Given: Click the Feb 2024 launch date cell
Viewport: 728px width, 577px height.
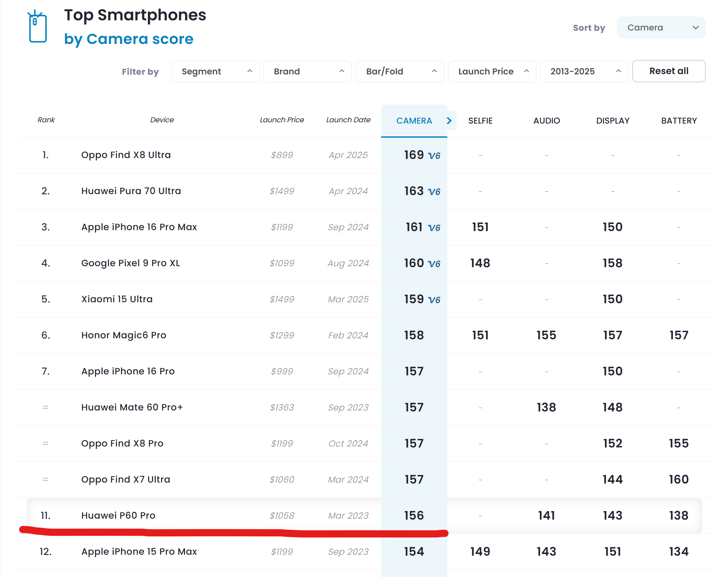Looking at the screenshot, I should pos(348,335).
